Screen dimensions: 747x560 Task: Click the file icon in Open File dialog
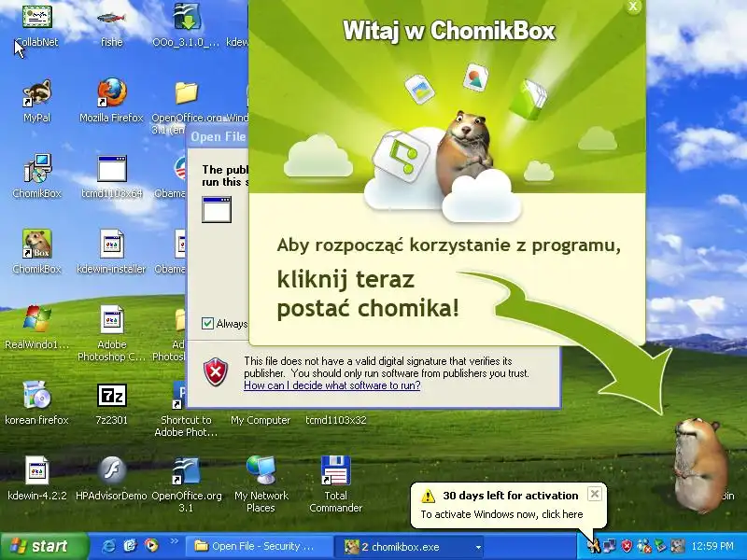217,209
